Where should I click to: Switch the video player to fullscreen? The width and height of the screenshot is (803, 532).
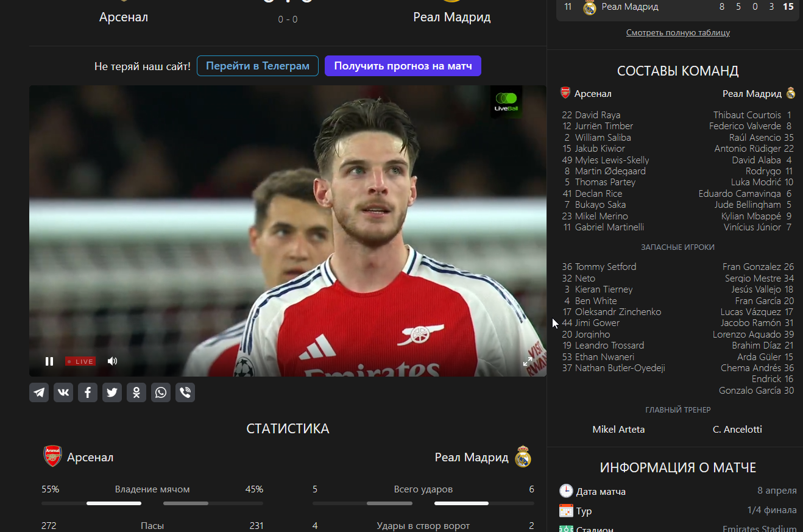point(528,361)
